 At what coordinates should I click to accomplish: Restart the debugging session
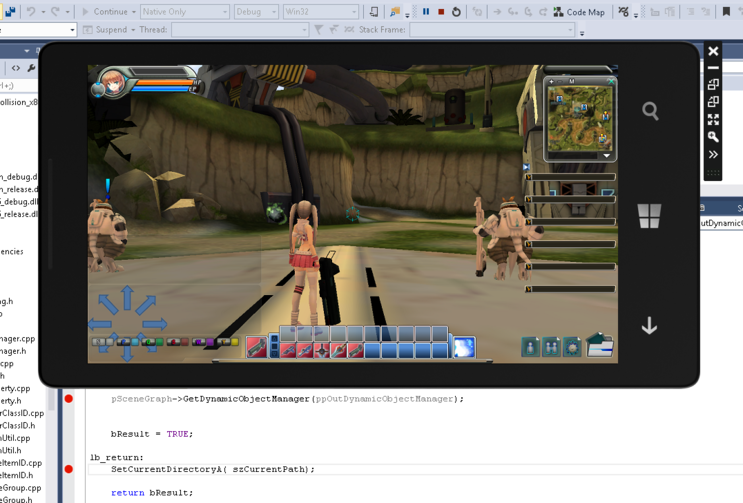(x=456, y=12)
